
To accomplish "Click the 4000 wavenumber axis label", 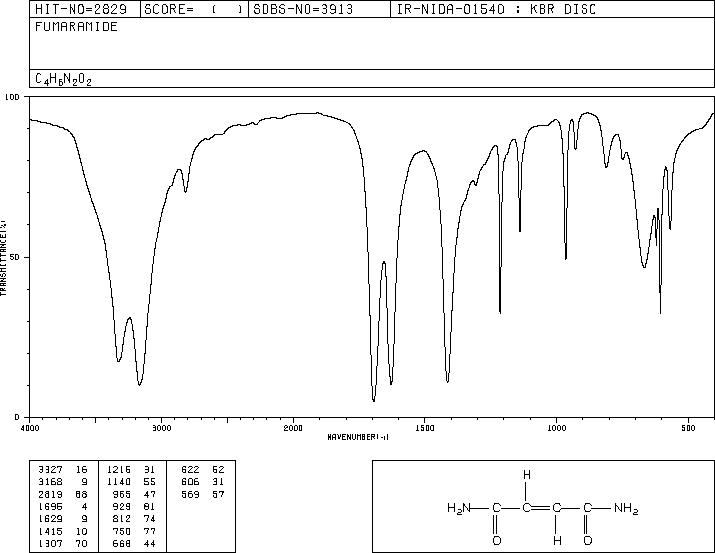I will (x=30, y=428).
